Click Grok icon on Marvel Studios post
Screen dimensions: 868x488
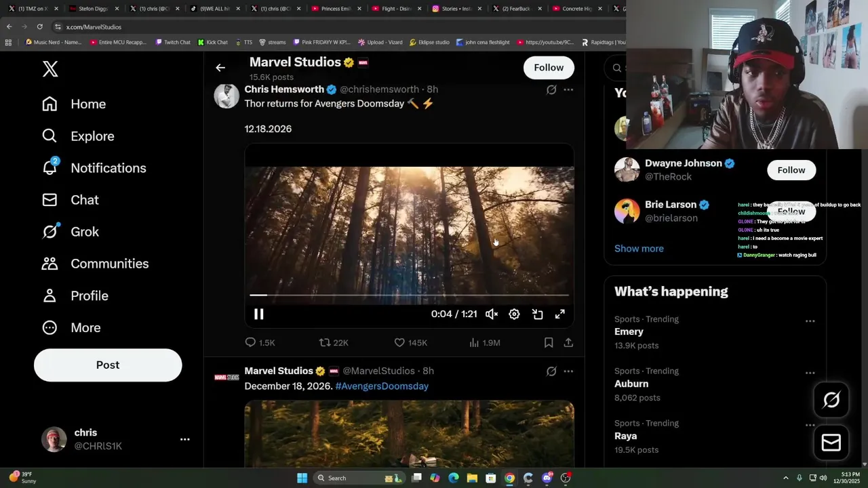pyautogui.click(x=551, y=371)
